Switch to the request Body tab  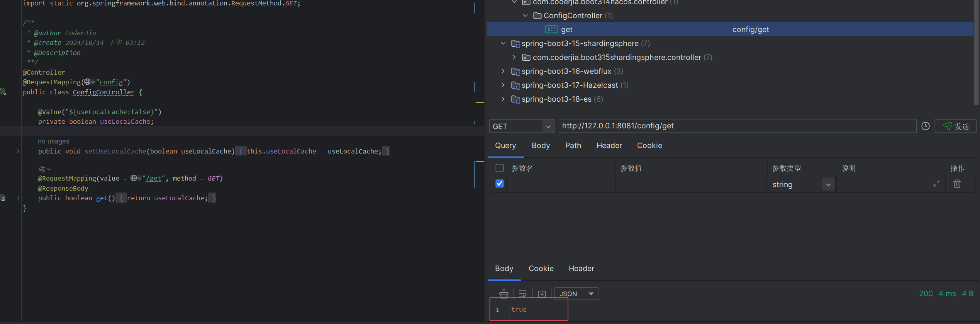541,145
